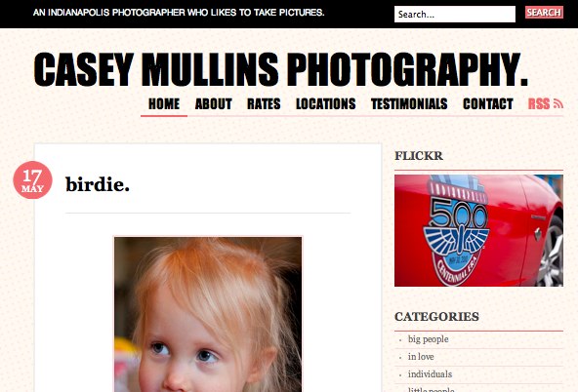
Task: Open the Contact page
Action: point(488,103)
